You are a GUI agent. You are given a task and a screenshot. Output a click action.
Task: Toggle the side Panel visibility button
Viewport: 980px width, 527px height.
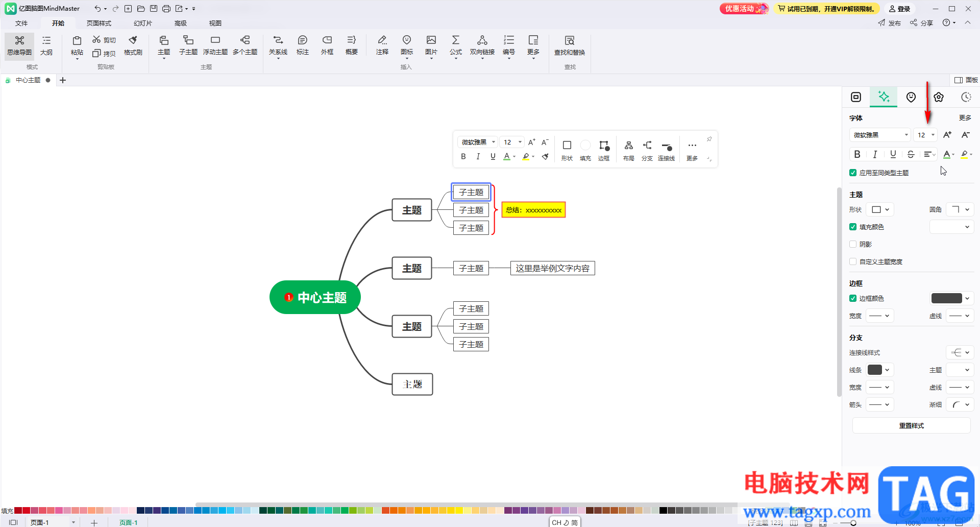(x=966, y=80)
